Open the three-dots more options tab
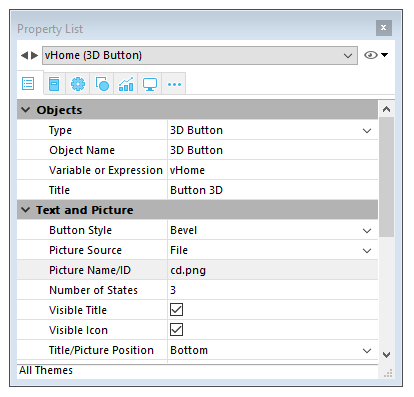 coord(174,84)
